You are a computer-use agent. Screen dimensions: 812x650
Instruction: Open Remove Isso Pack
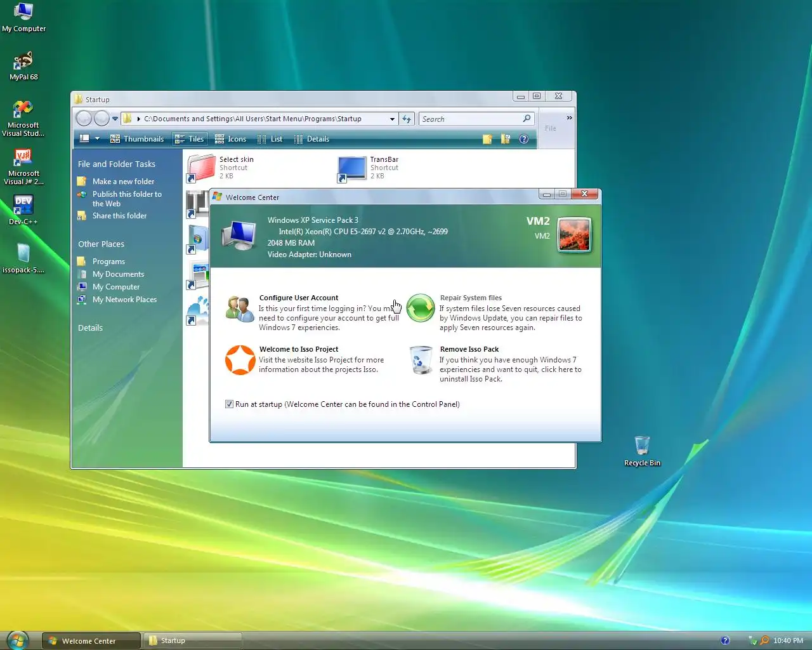coord(469,349)
